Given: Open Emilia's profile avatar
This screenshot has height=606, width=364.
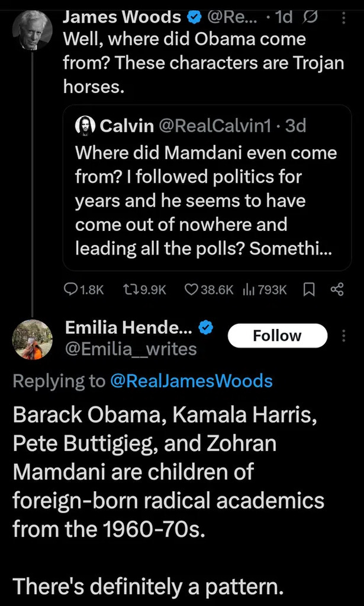Looking at the screenshot, I should (x=32, y=339).
